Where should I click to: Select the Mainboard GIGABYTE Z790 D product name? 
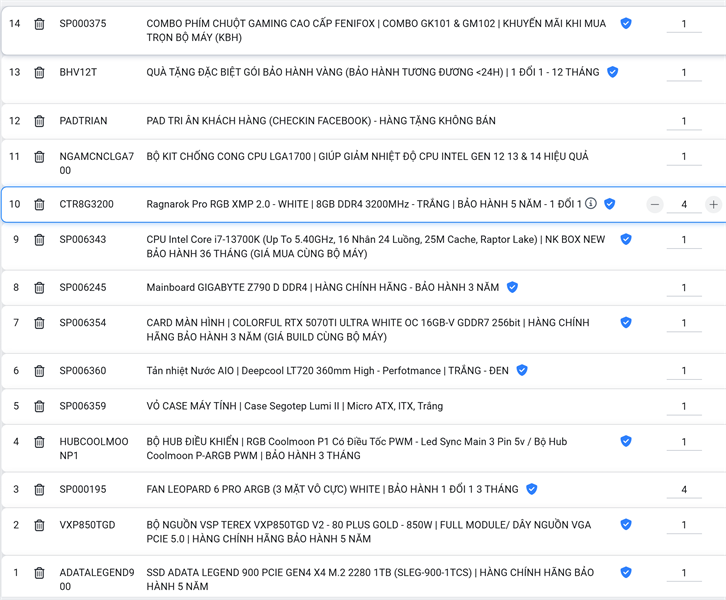[x=322, y=288]
